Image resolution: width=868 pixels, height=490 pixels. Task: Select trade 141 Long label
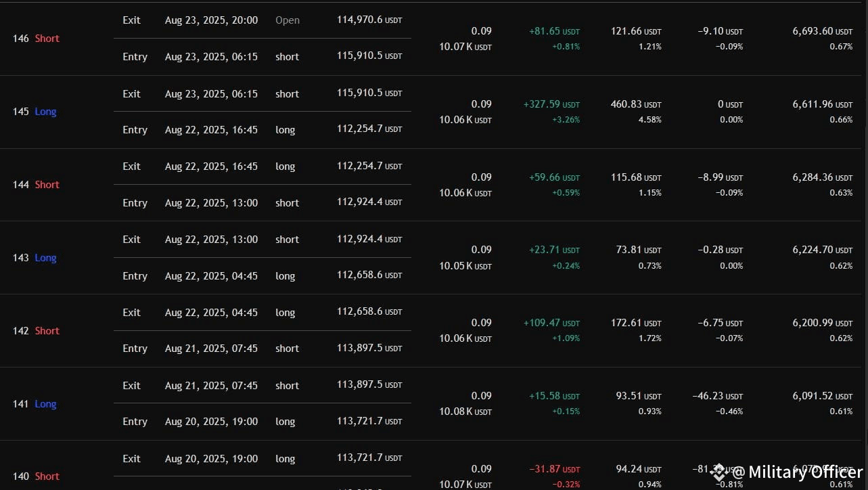click(x=35, y=404)
